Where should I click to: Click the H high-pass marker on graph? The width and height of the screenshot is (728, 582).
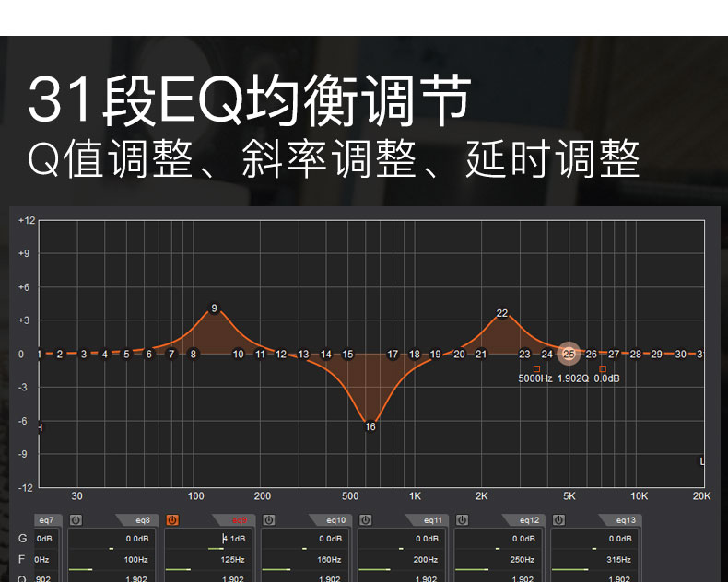point(40,427)
